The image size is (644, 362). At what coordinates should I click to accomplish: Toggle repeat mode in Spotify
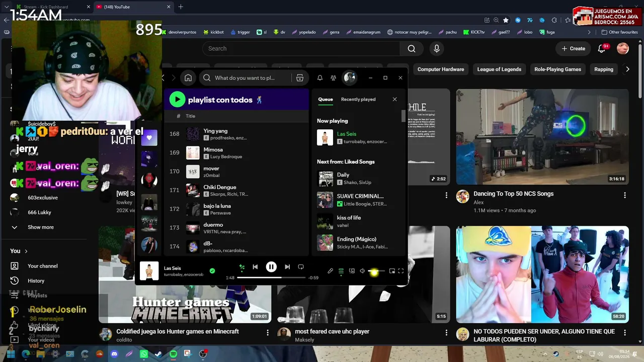tap(301, 267)
